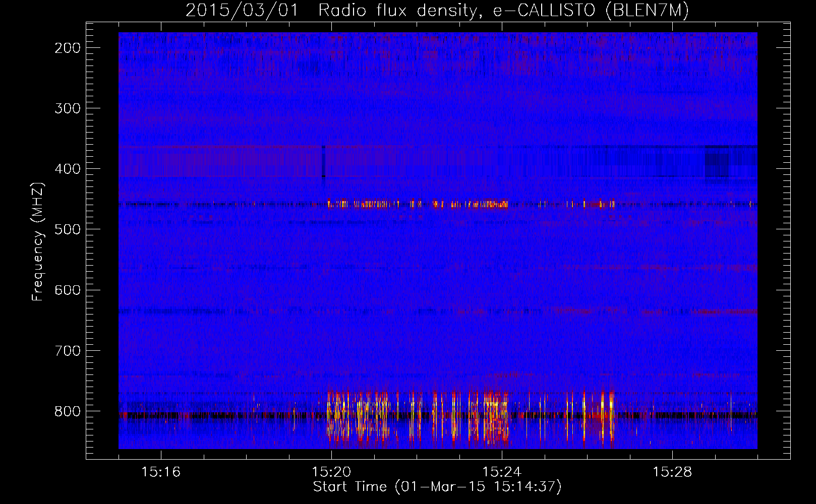Click the 700 frequency tick label
This screenshot has height=504, width=816.
point(68,350)
